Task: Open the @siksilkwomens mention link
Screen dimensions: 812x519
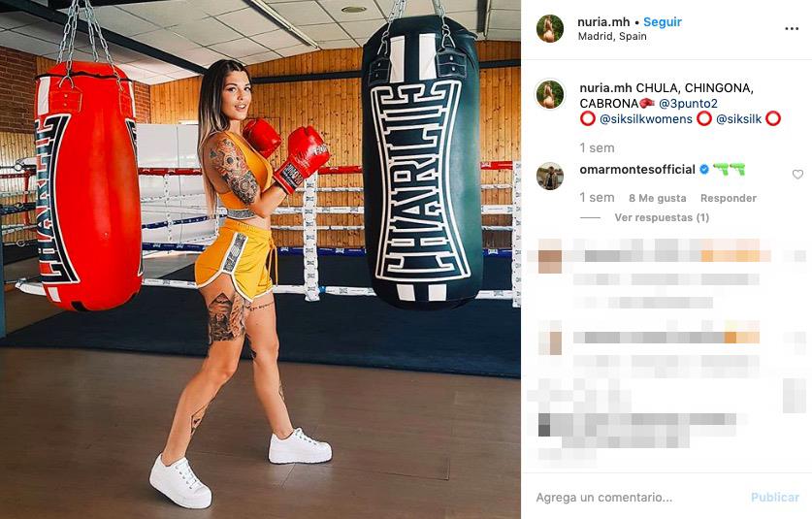Action: click(x=646, y=119)
